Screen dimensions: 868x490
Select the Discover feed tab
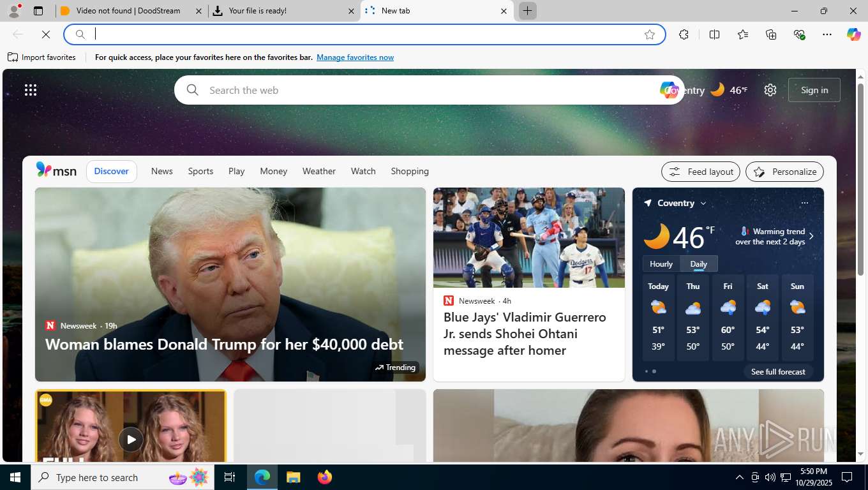coord(112,171)
